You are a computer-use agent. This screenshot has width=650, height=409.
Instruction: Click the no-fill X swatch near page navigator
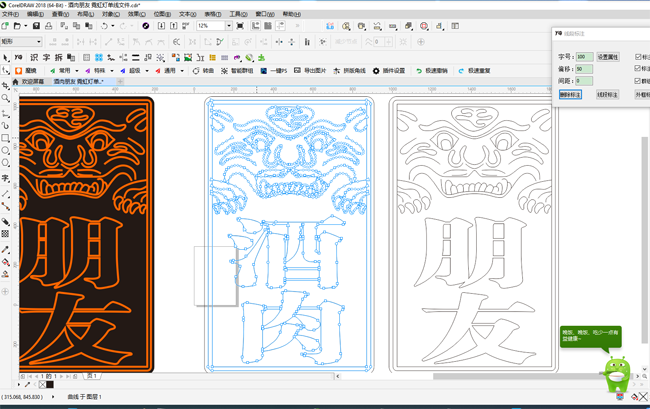[x=42, y=385]
